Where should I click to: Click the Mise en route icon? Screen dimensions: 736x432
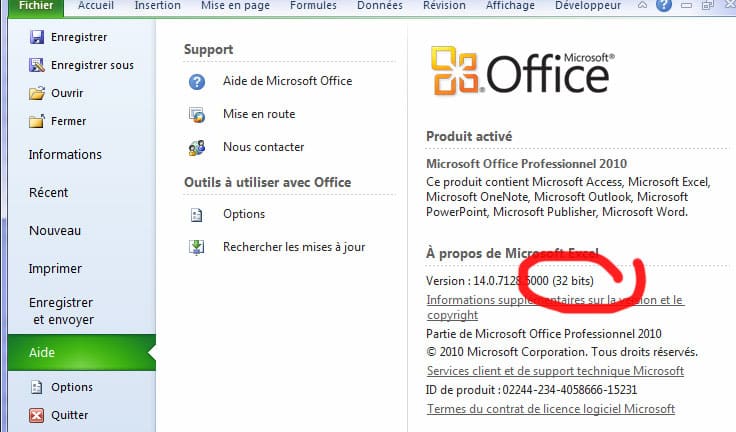197,114
